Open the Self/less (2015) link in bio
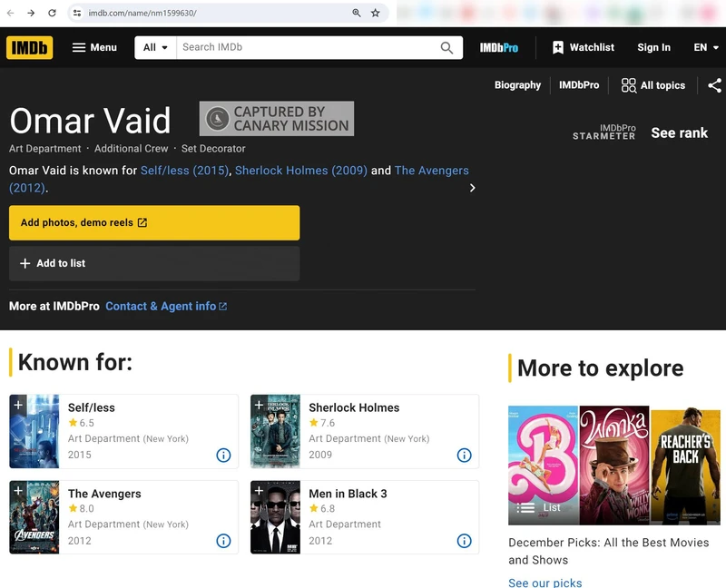 [185, 171]
